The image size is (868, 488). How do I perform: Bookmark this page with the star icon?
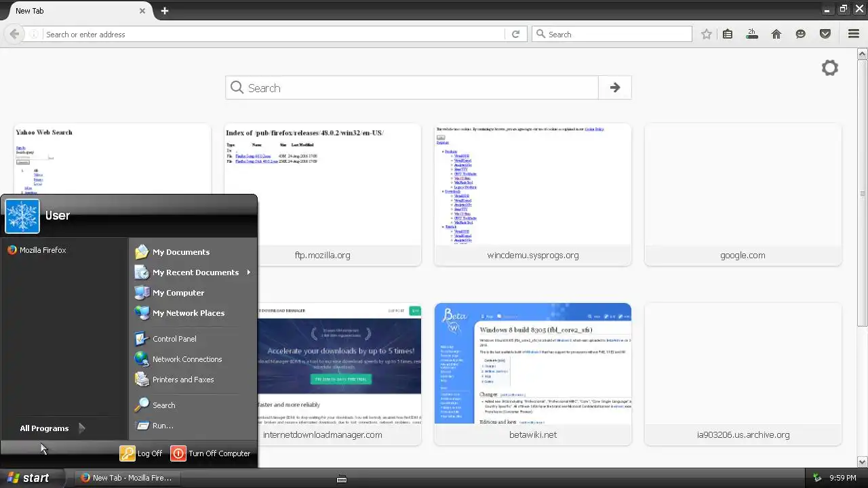(x=707, y=34)
